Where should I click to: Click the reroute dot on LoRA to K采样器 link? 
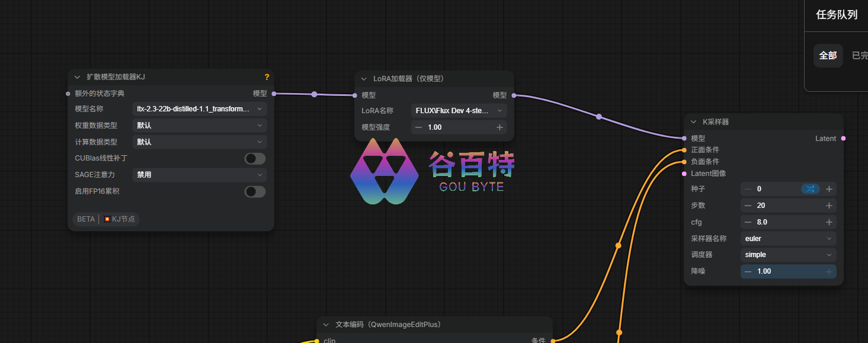click(599, 117)
